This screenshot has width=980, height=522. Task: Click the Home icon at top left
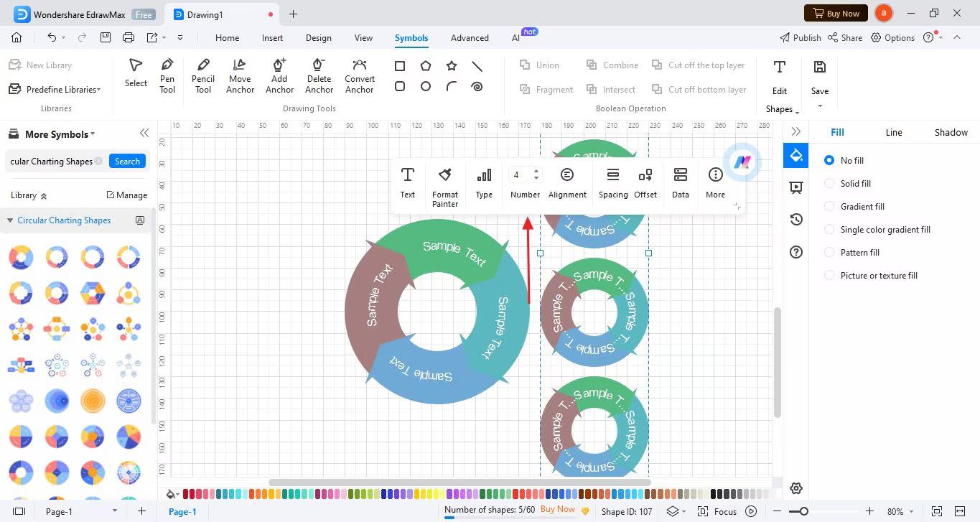[17, 37]
